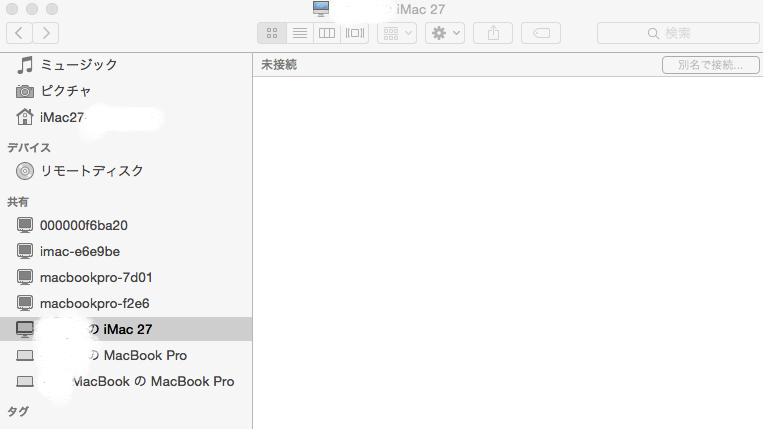Screen dimensions: 763x429
Task: Select shared computer 000000f6ba20
Action: 126,225
